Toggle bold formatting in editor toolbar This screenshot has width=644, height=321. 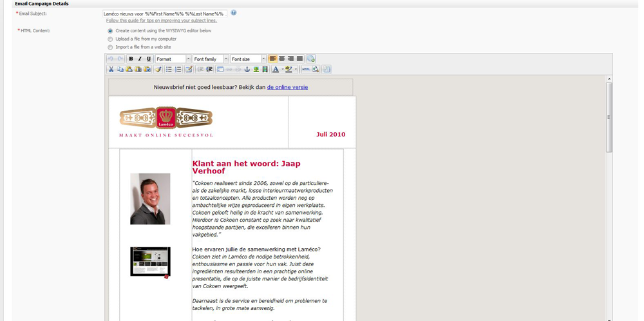pos(131,59)
